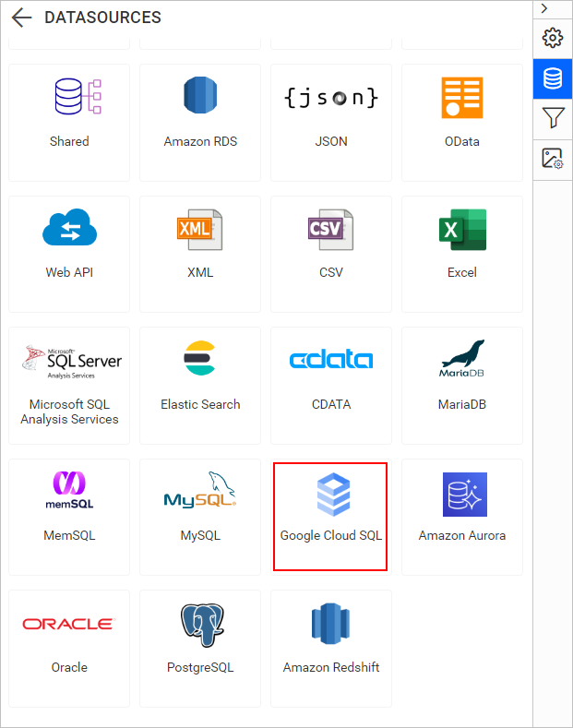Click the JSON label text
The image size is (573, 728).
pos(331,141)
